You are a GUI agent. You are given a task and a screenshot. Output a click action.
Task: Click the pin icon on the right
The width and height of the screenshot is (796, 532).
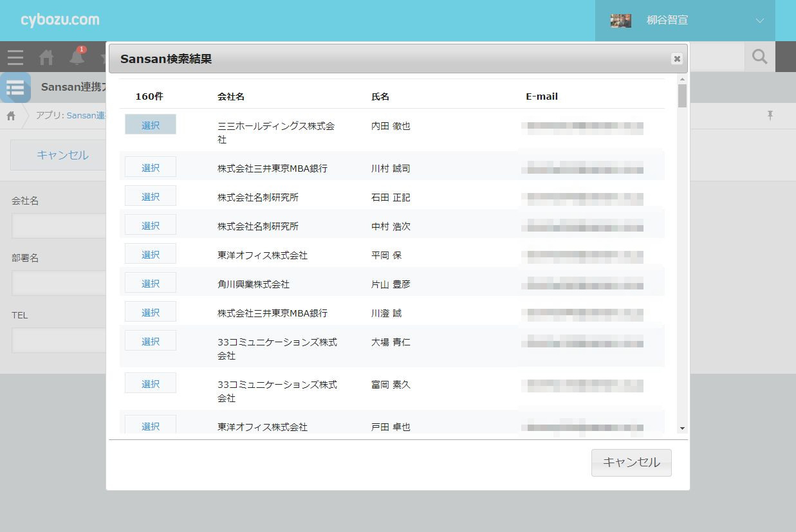(770, 115)
